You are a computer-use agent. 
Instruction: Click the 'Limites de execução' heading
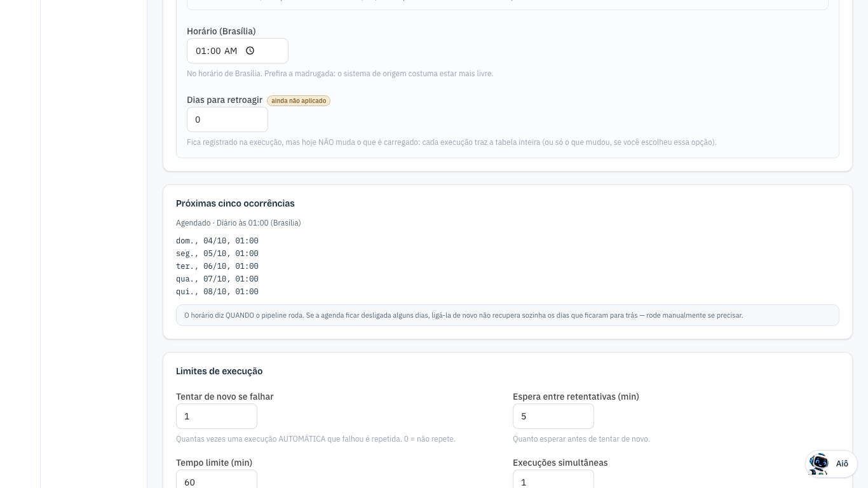[x=219, y=371]
